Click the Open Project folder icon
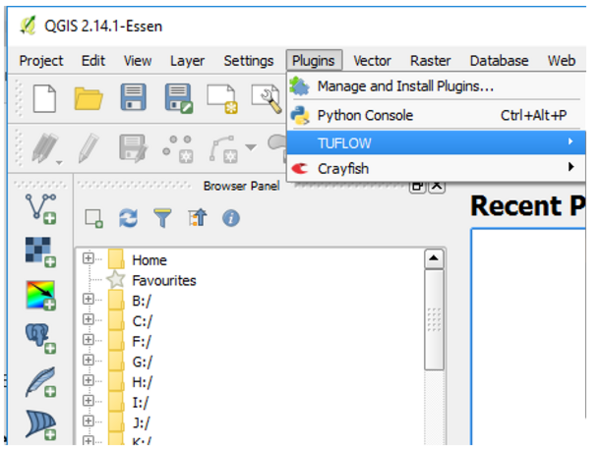This screenshot has width=600, height=450. click(88, 98)
